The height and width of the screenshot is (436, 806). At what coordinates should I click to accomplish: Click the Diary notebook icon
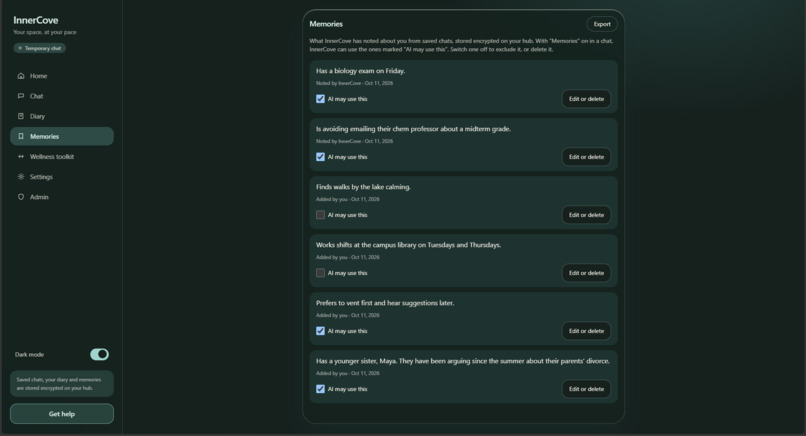tap(21, 116)
